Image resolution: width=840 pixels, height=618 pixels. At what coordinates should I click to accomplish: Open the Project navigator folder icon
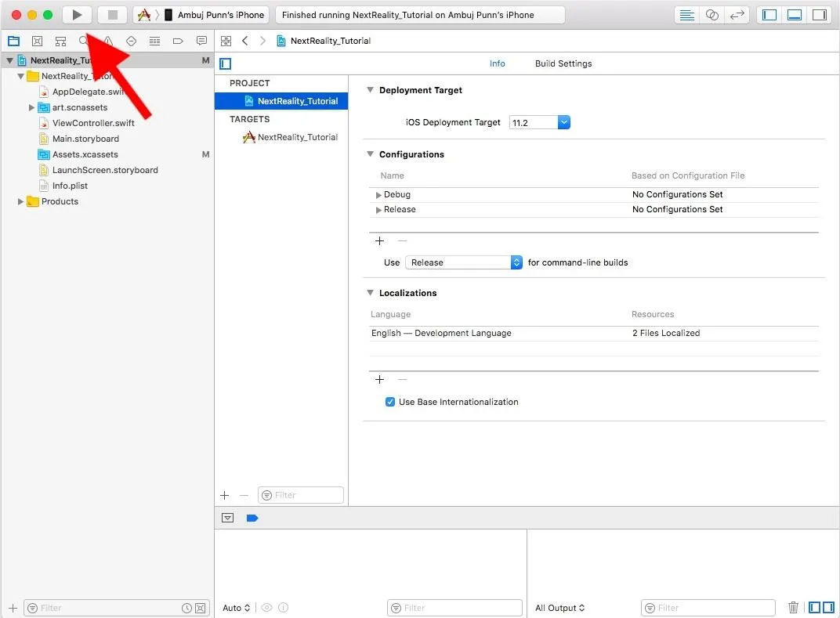coord(14,41)
